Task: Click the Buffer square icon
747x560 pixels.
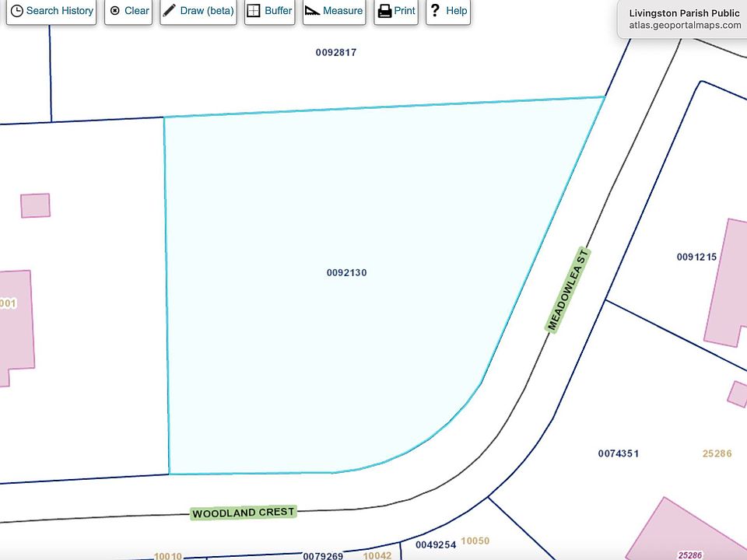Action: click(x=254, y=10)
